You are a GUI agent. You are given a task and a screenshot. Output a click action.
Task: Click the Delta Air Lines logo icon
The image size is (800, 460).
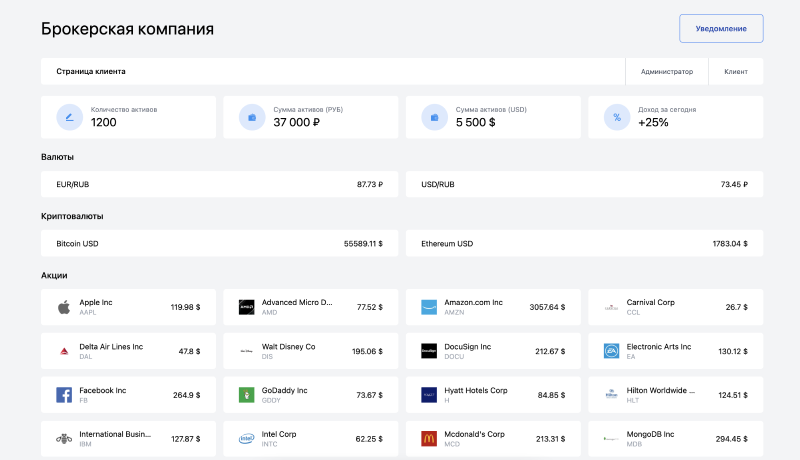pyautogui.click(x=63, y=351)
